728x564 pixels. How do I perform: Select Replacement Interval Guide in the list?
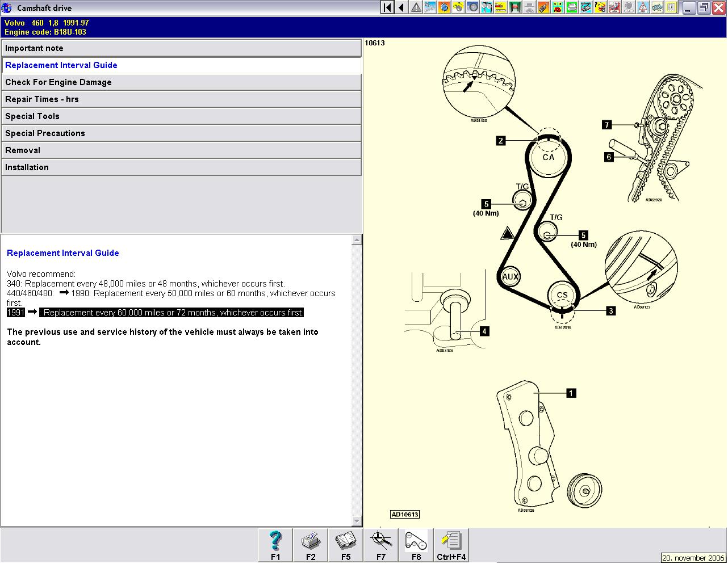(182, 65)
